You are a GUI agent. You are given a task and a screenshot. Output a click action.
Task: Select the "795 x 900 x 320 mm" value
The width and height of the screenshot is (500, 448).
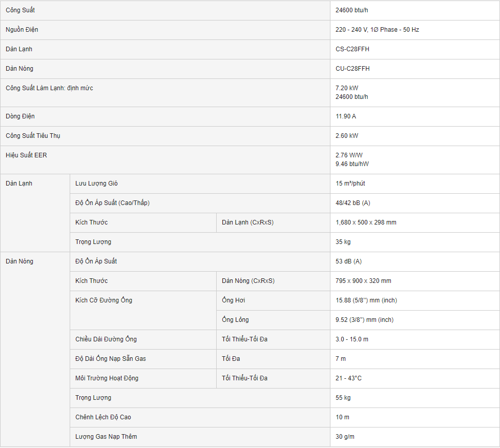(x=363, y=281)
